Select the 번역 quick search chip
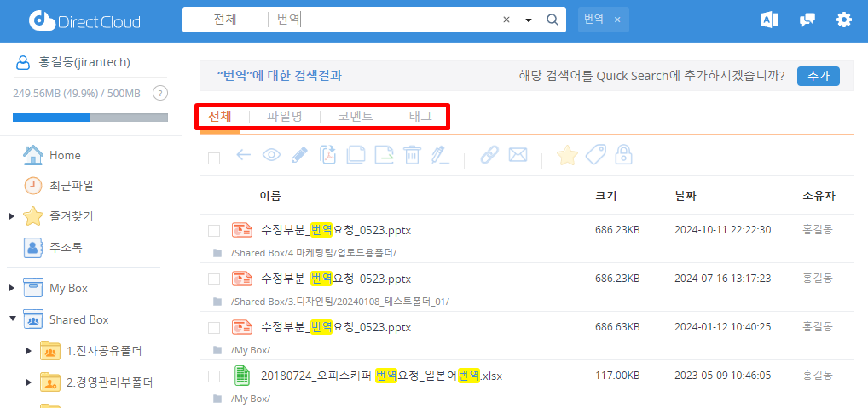Screen dimensions: 868x408 click(593, 20)
